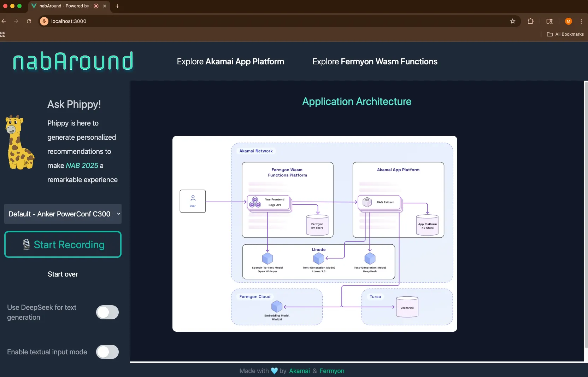Screen dimensions: 588x377
Task: Open the Chrome three-dot menu
Action: click(581, 21)
